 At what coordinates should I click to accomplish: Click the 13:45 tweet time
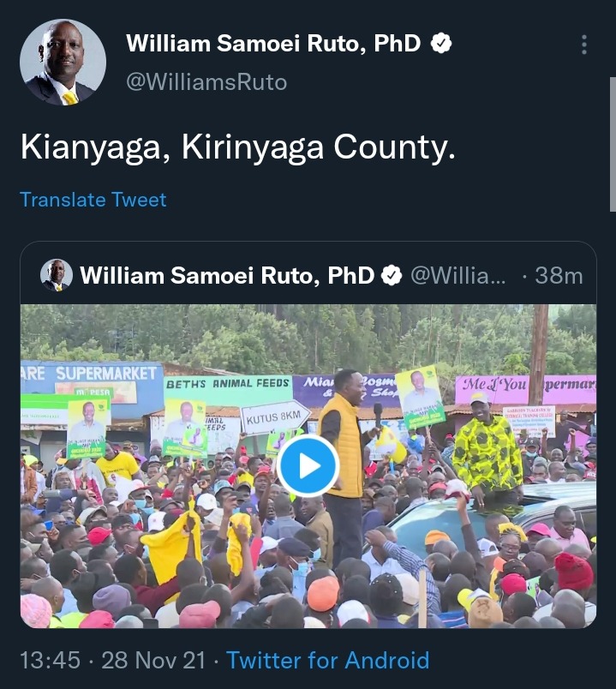tap(50, 660)
